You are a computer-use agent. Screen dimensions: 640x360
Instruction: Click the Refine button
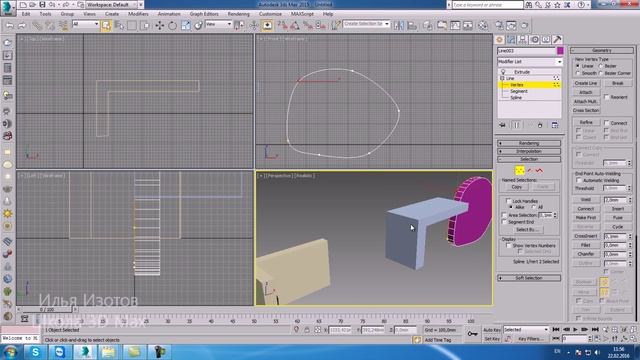click(586, 122)
